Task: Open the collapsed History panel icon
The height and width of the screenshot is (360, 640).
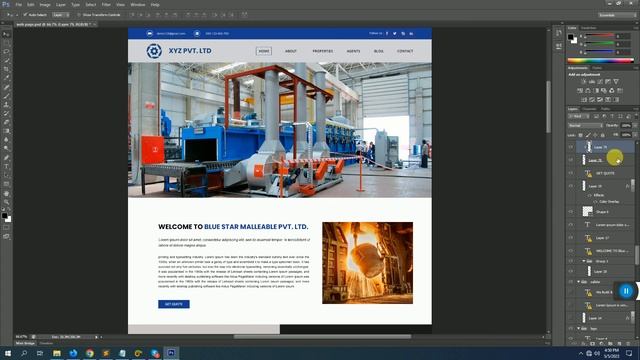Action: tap(558, 33)
